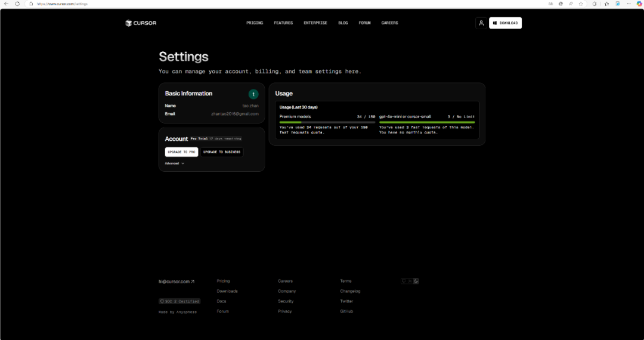
Task: Open Made by Anysphere footer link
Action: [178, 312]
